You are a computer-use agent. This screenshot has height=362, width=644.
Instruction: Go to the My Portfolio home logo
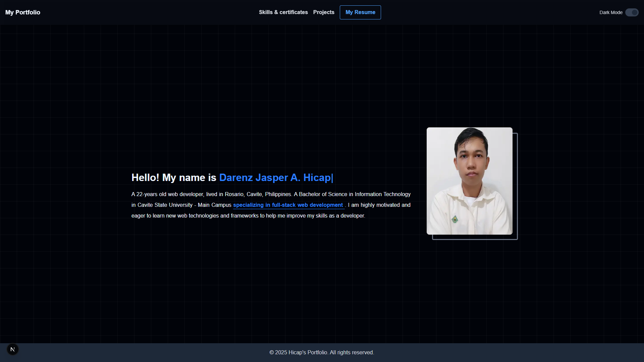click(23, 12)
